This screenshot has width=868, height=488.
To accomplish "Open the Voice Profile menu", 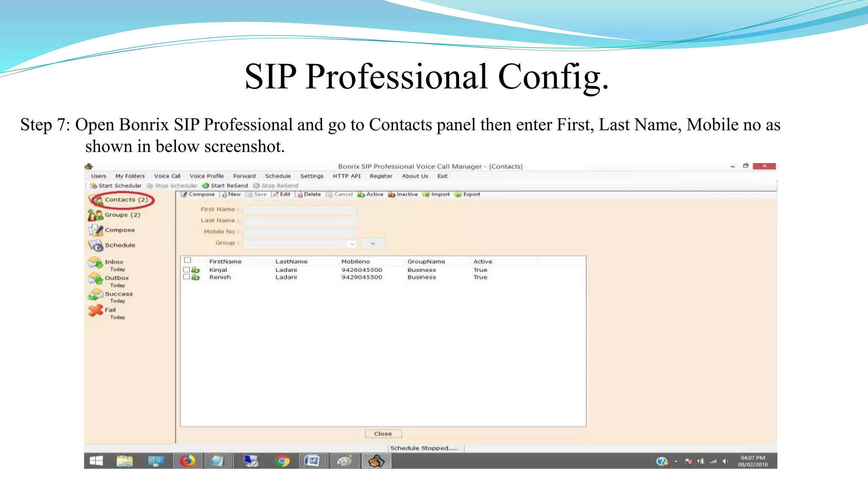I will coord(207,176).
